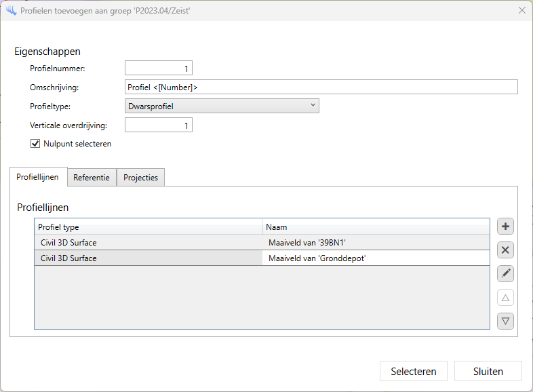Edit profile line using pencil icon
533x392 pixels.
pyautogui.click(x=505, y=274)
